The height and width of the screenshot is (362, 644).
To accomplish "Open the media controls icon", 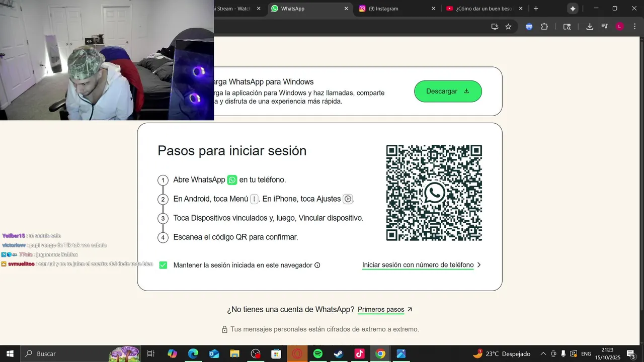I will click(x=605, y=27).
